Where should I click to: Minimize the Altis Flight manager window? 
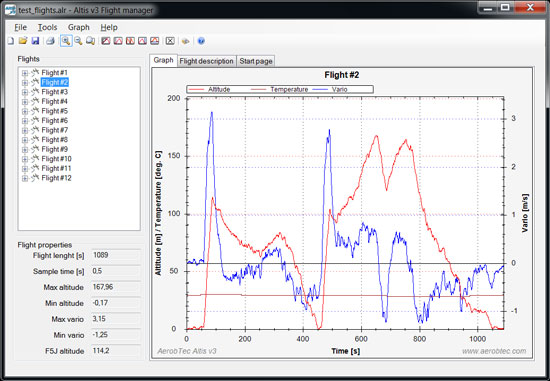point(488,7)
